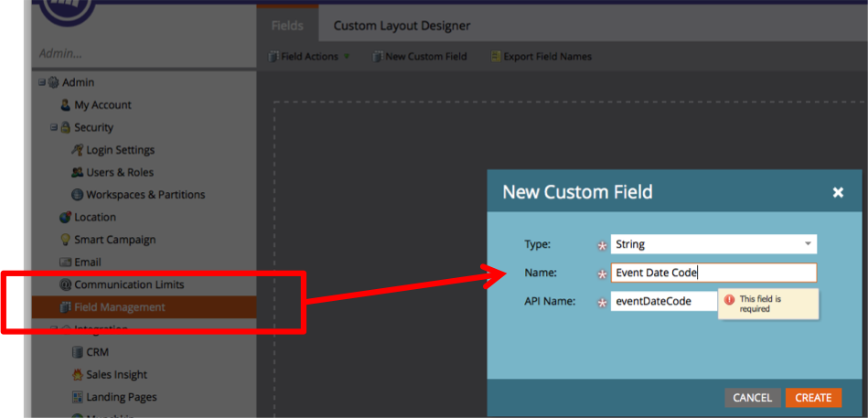Click Export Field Names in toolbar
The width and height of the screenshot is (868, 418).
tap(541, 57)
